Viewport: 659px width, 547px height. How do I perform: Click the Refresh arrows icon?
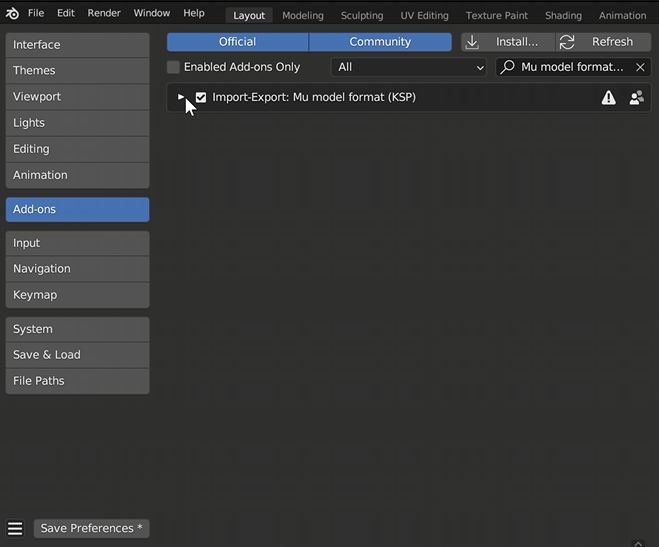[x=567, y=42]
